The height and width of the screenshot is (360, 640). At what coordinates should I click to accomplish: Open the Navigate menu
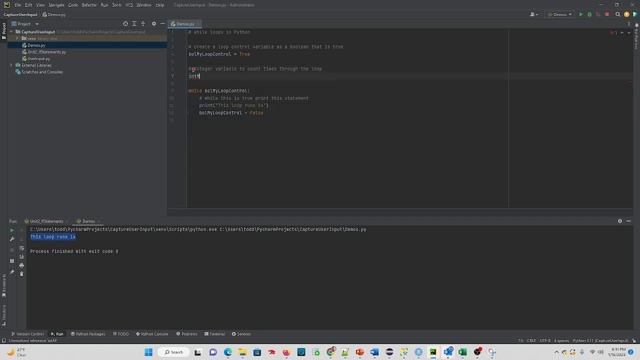(x=56, y=5)
